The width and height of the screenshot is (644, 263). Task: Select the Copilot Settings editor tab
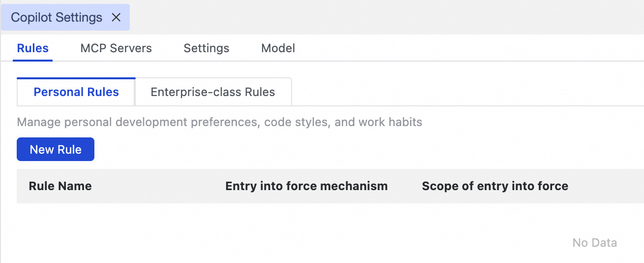tap(57, 18)
